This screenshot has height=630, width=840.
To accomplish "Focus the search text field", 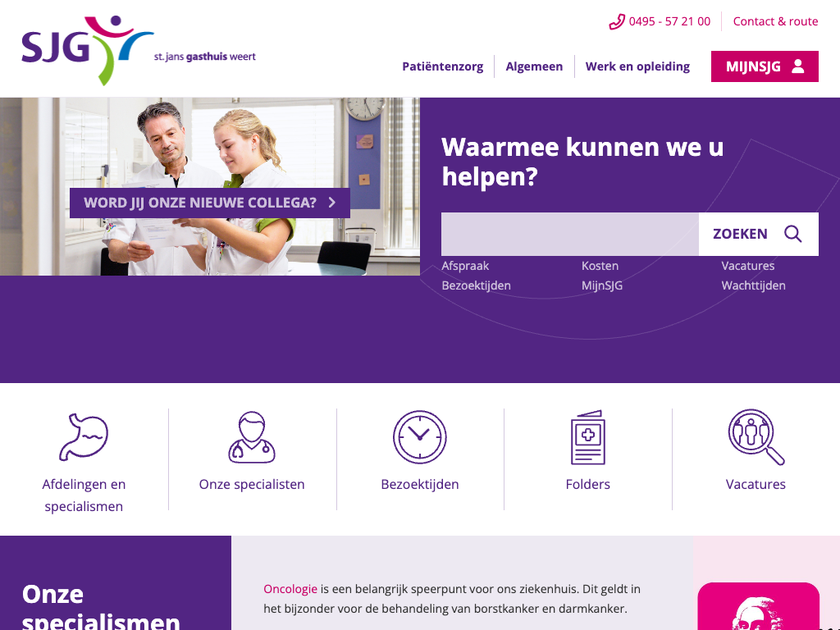I will [570, 234].
